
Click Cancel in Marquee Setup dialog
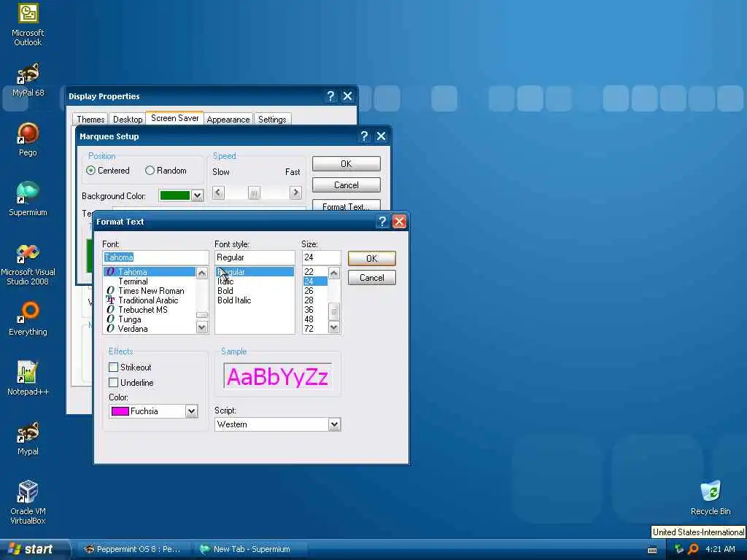[x=346, y=184]
